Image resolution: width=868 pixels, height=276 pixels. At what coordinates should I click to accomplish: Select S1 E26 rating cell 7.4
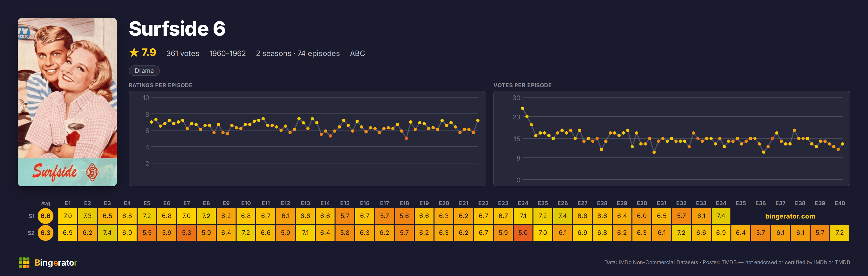click(562, 216)
